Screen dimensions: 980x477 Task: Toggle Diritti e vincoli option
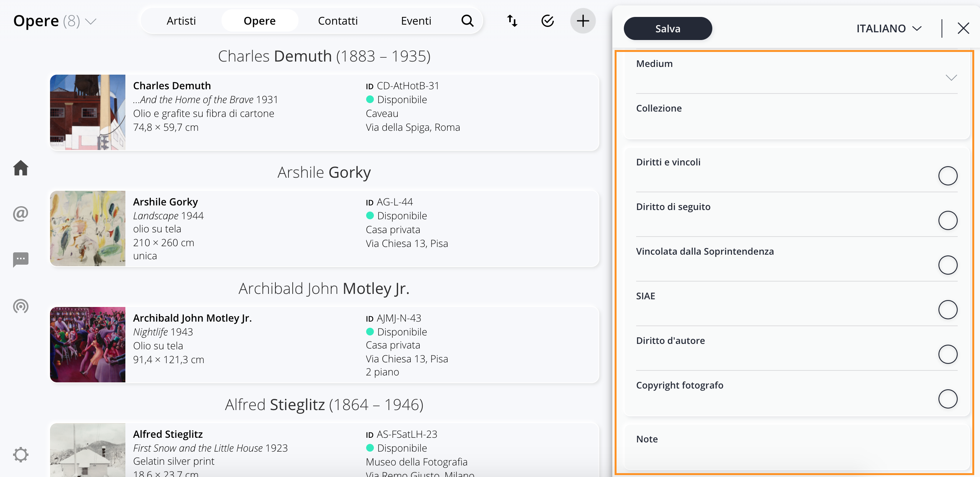tap(948, 176)
